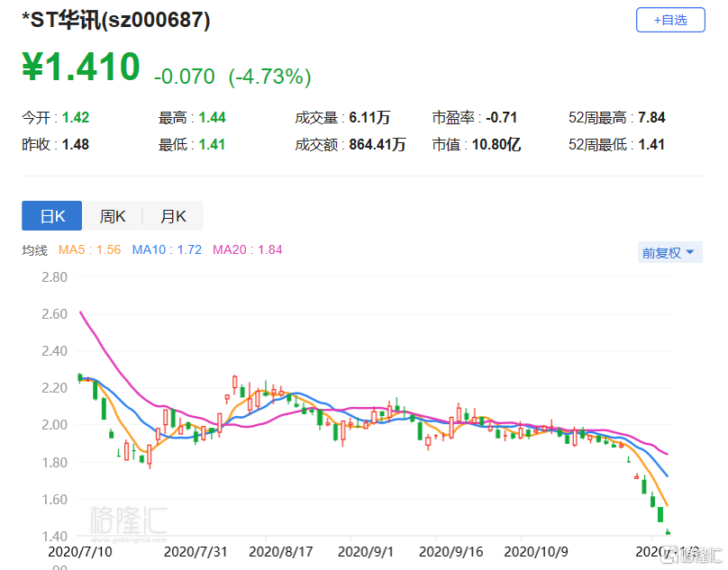The width and height of the screenshot is (728, 570).
Task: Click the 昨收 previous close 1.48
Action: 76,144
